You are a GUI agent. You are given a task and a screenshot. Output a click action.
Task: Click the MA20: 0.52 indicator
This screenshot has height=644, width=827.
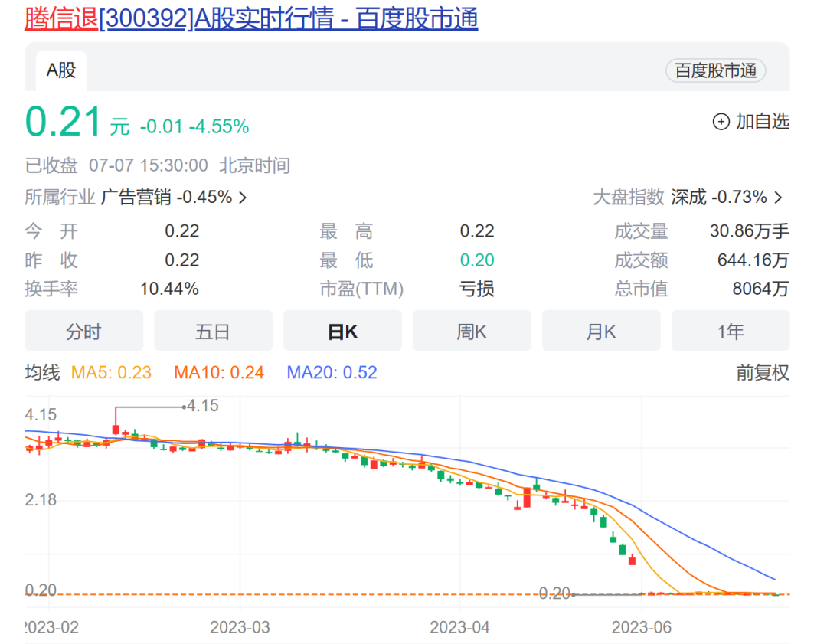click(x=332, y=373)
